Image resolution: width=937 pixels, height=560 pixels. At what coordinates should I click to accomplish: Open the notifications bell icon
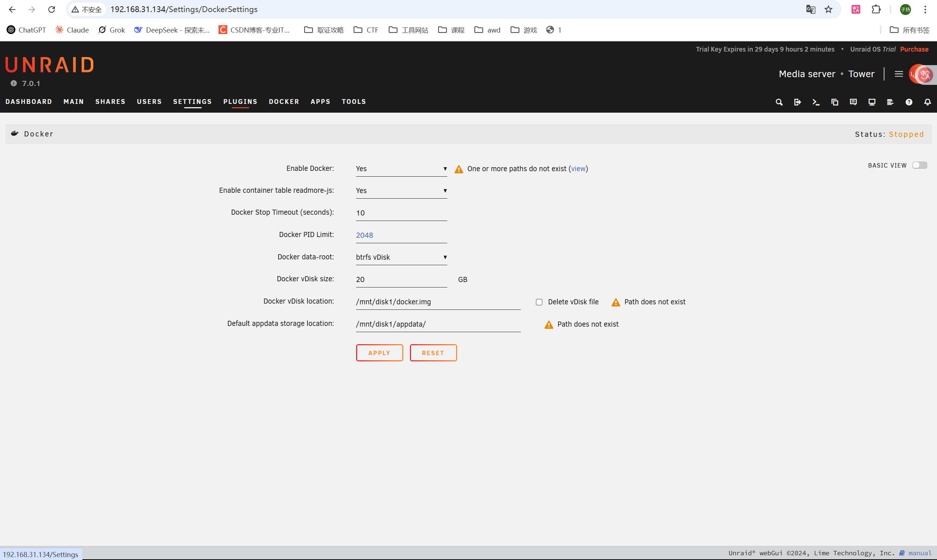click(x=927, y=102)
